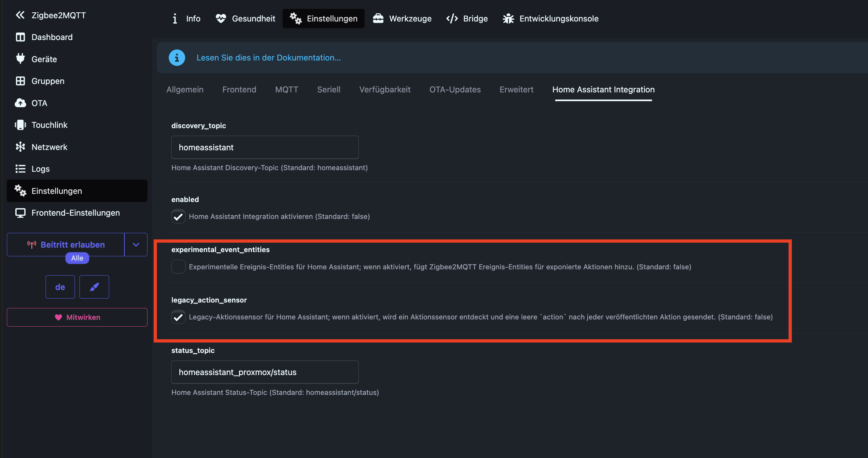Open Dashboard via its sidebar icon
Viewport: 868px width, 458px height.
tap(20, 37)
